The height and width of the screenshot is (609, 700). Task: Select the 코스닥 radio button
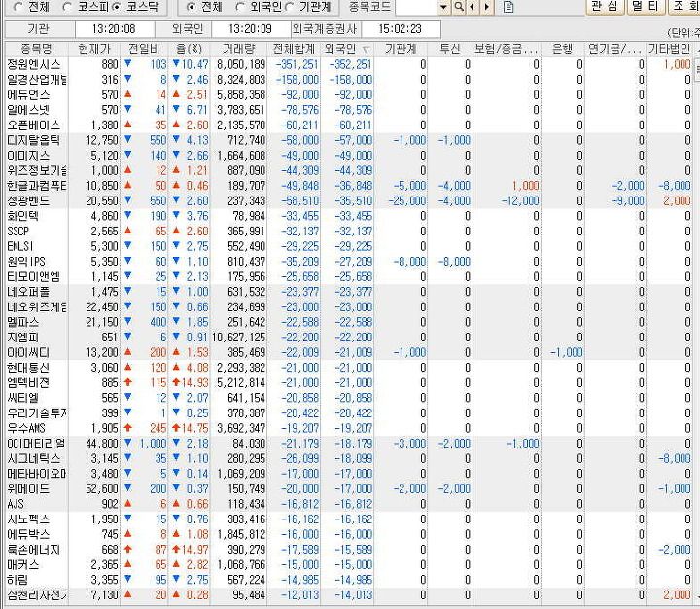(116, 7)
